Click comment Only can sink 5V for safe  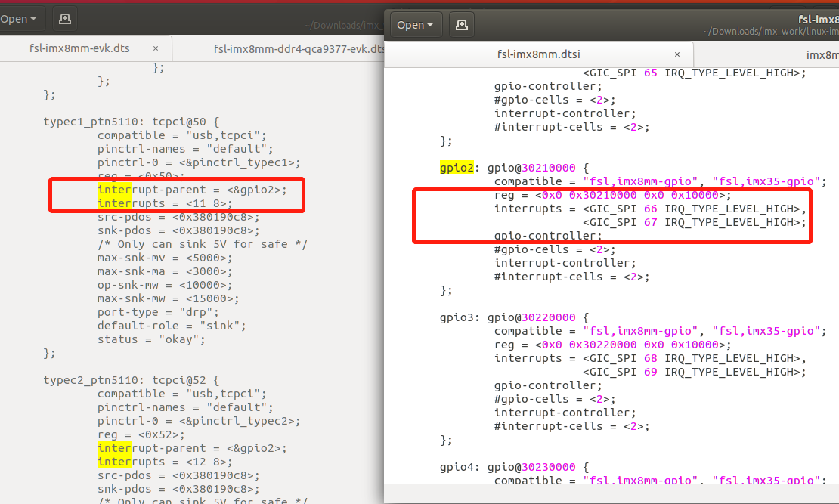(203, 245)
